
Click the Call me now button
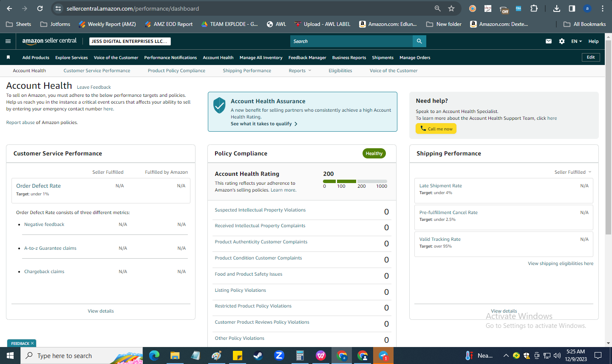point(436,129)
